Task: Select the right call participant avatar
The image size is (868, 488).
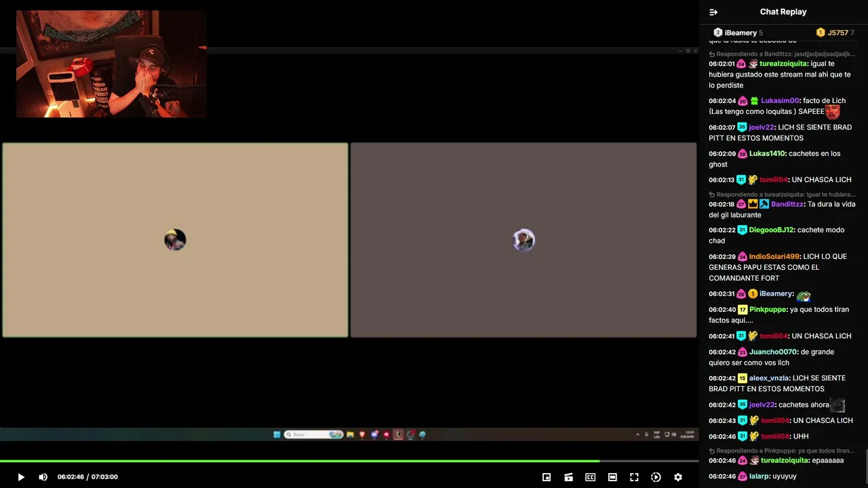Action: (524, 240)
